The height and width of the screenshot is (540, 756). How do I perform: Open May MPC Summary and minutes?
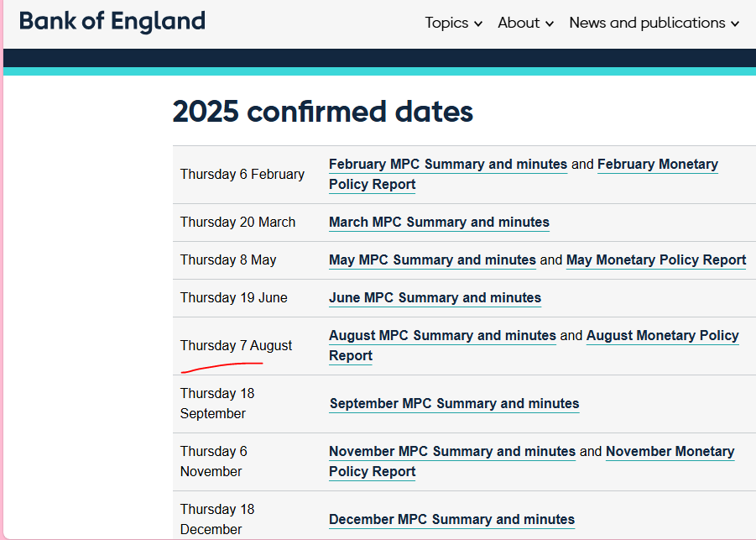[x=432, y=260]
